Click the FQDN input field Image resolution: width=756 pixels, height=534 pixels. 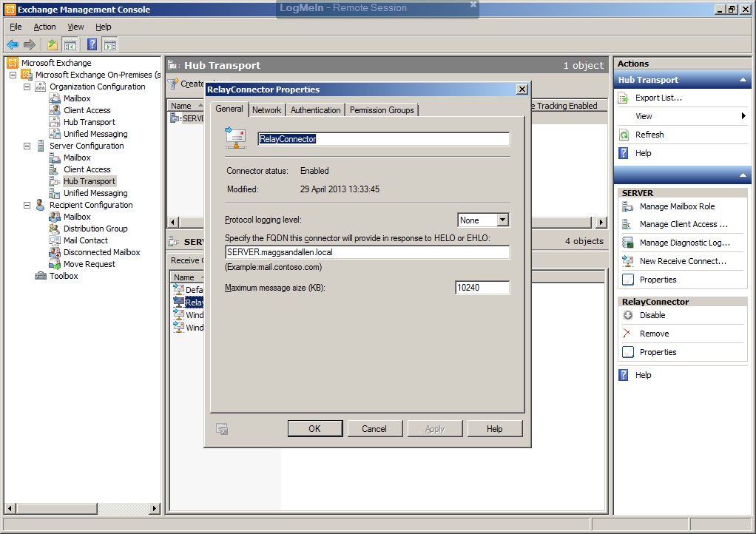pyautogui.click(x=367, y=252)
